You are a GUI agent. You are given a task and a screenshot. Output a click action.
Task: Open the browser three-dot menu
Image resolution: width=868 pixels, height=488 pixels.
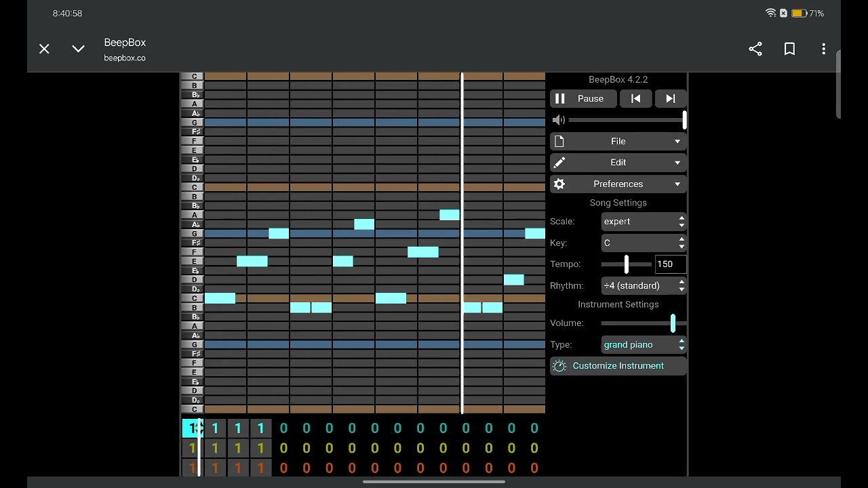pos(823,49)
